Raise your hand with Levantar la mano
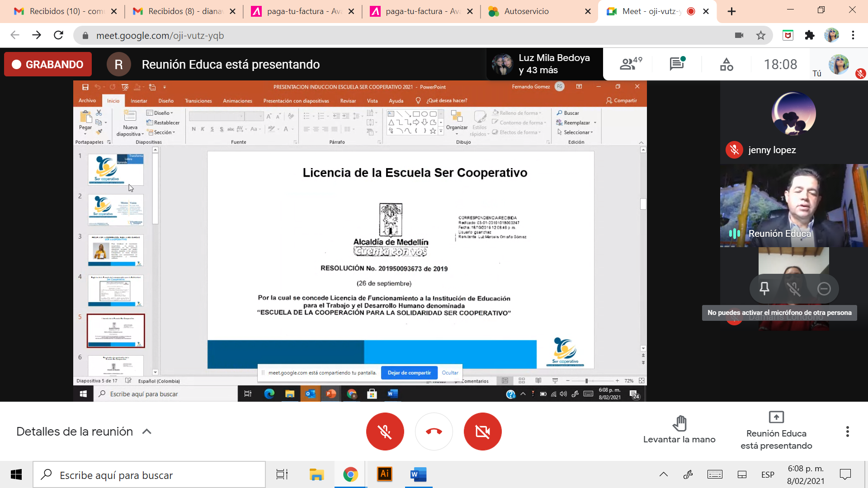Screen dimensions: 868x488 click(x=679, y=430)
